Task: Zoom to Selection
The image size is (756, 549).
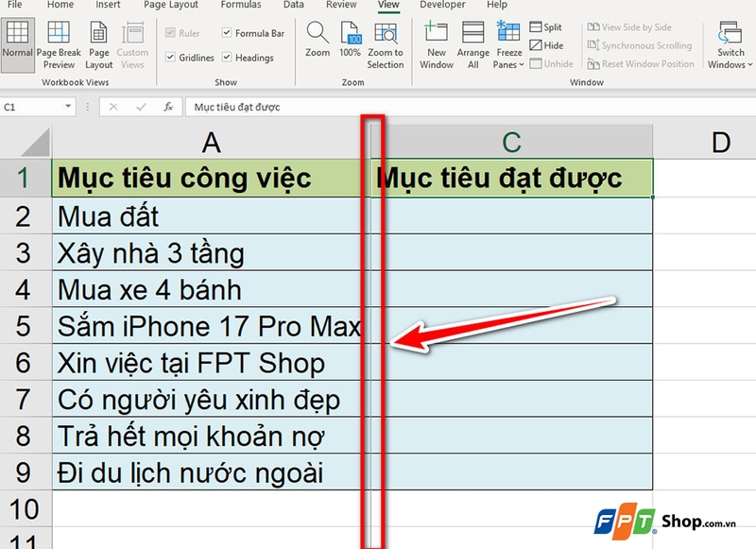Action: [386, 44]
